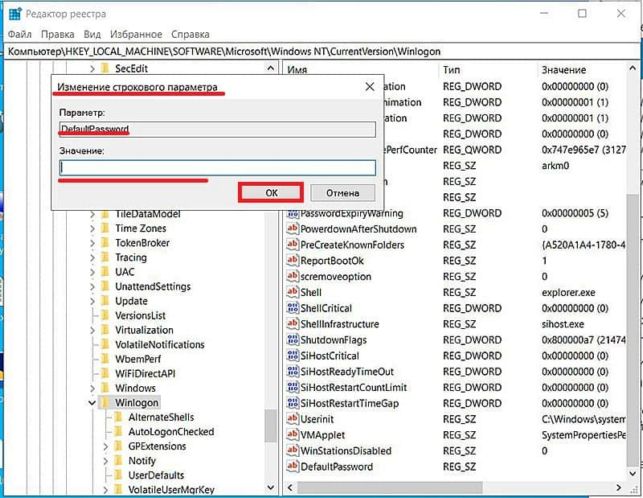Click the UAC folder icon
The image size is (643, 498).
pyautogui.click(x=105, y=272)
